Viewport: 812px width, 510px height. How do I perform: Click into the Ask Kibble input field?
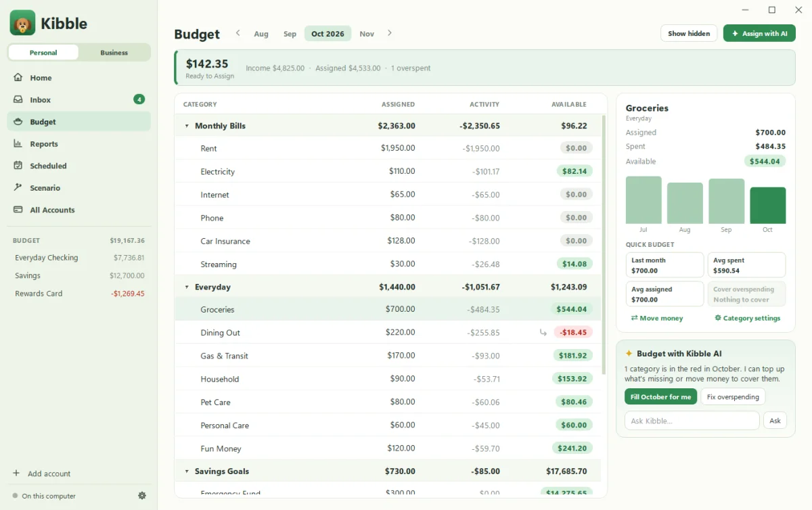pos(692,421)
